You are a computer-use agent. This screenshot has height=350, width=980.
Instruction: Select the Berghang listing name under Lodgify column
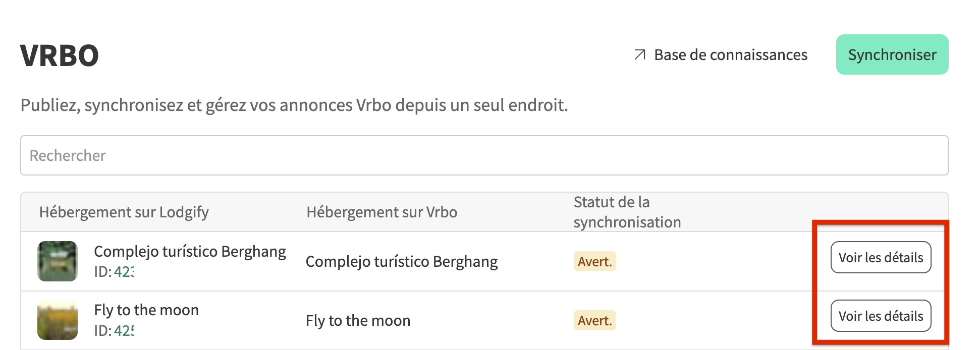[x=190, y=251]
